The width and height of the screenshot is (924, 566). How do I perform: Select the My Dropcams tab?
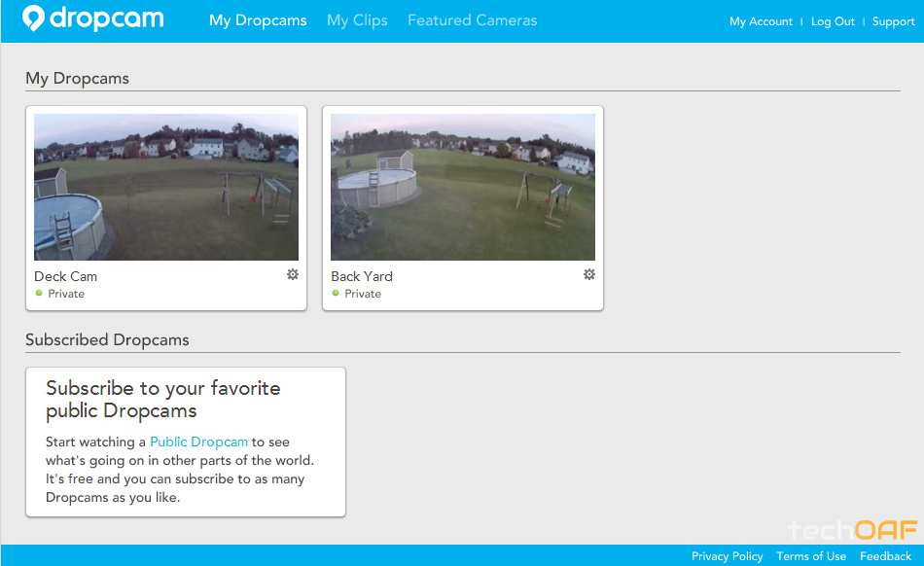257,19
